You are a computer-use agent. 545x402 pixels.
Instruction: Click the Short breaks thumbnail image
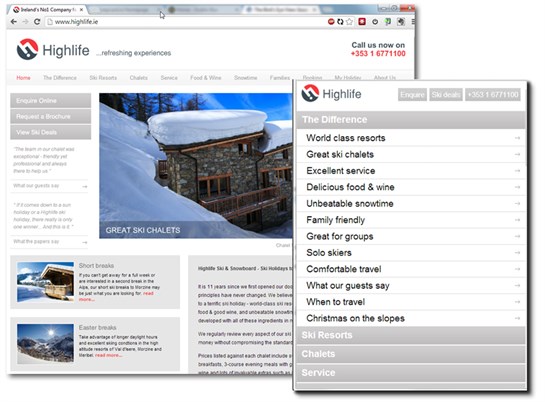coord(46,282)
